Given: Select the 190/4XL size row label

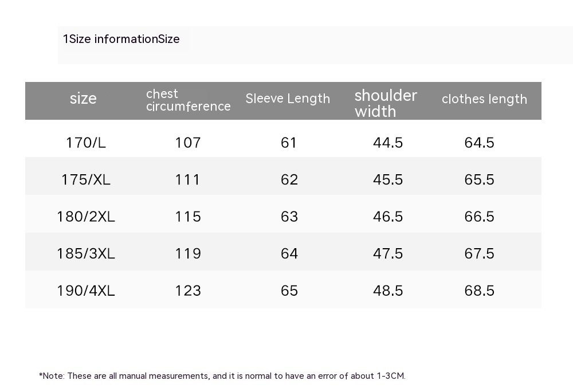Looking at the screenshot, I should [x=86, y=291].
